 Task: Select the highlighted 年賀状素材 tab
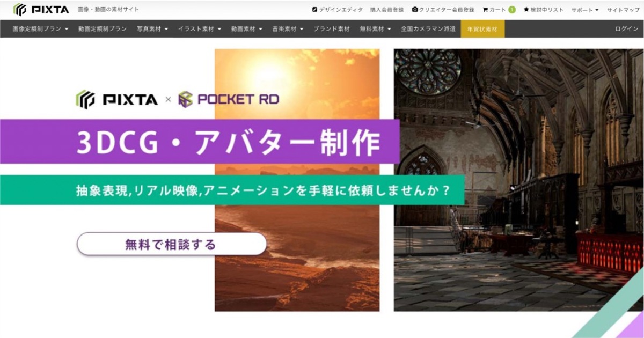tap(482, 30)
